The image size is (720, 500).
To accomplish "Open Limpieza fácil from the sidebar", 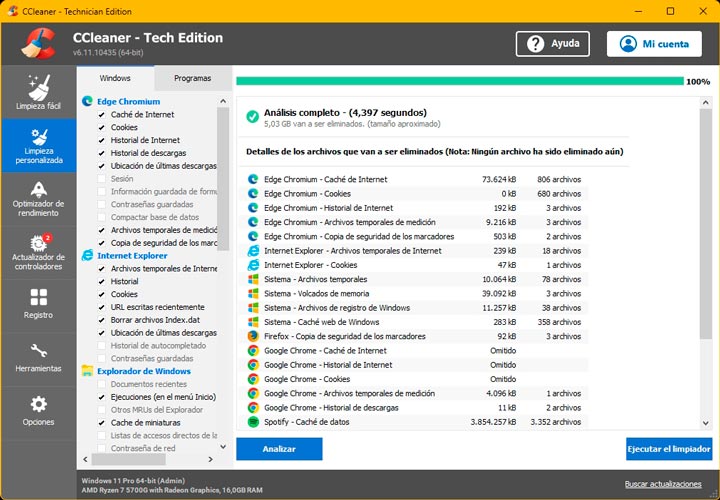I will tap(38, 92).
